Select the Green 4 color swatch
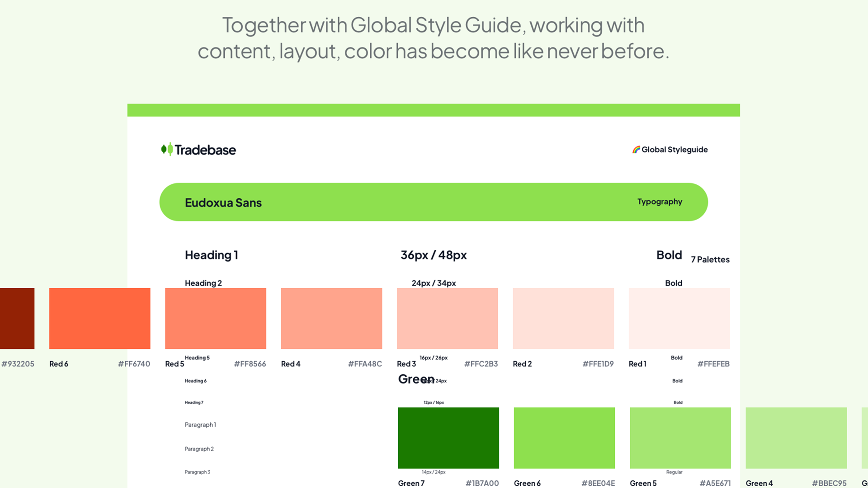This screenshot has width=868, height=488. tap(796, 437)
